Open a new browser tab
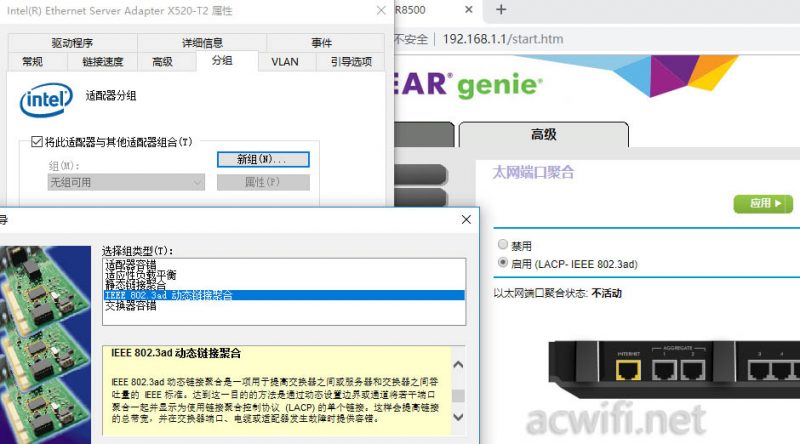Image resolution: width=800 pixels, height=444 pixels. coord(501,10)
